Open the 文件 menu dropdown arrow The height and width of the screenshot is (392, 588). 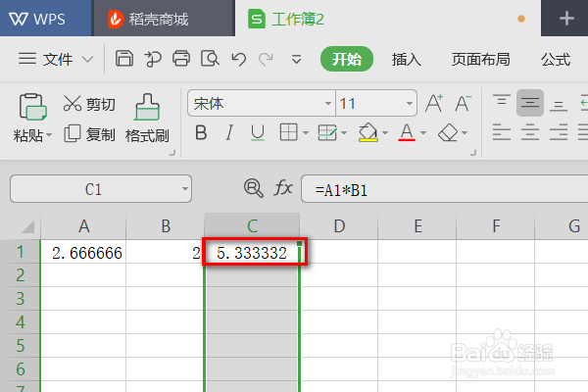pyautogui.click(x=87, y=59)
